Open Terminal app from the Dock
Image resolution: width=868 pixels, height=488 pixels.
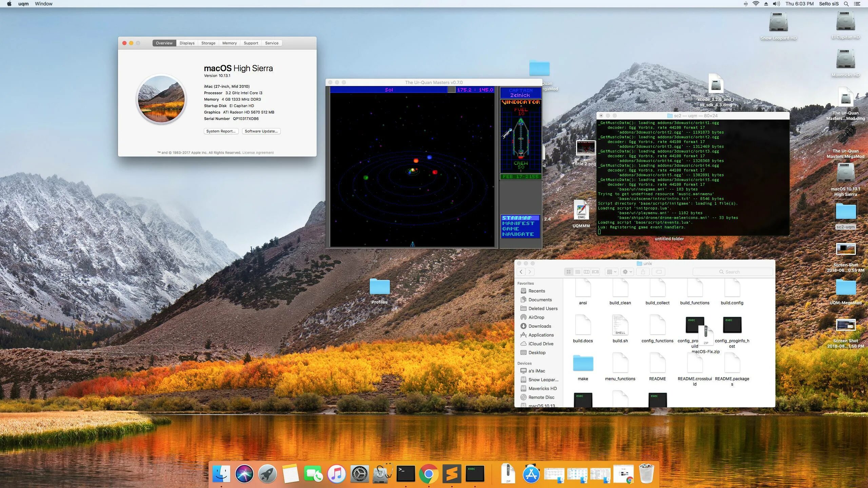[405, 474]
